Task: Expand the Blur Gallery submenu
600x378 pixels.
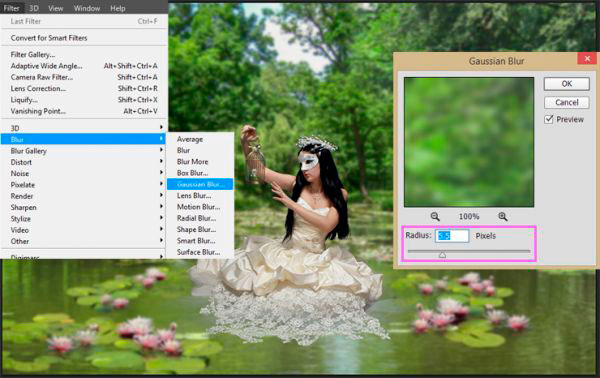Action: point(84,151)
